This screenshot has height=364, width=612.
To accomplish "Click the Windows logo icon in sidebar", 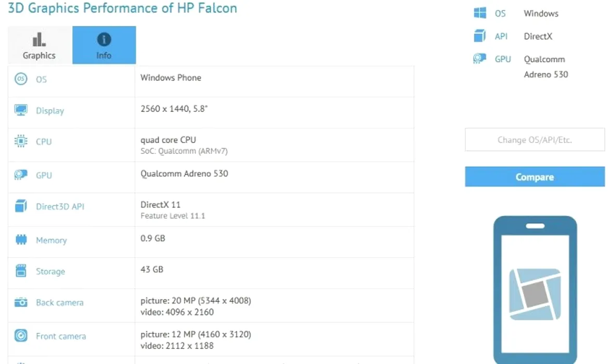I will click(479, 14).
